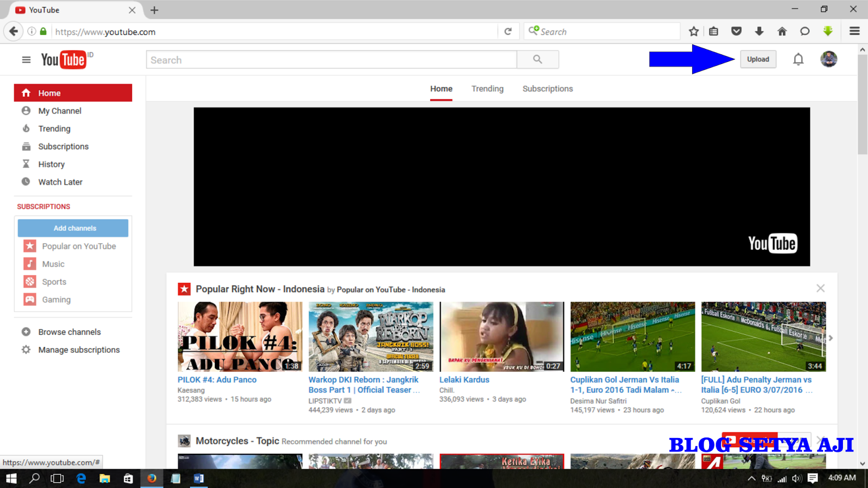Open the notifications bell
868x488 pixels.
pyautogui.click(x=798, y=59)
